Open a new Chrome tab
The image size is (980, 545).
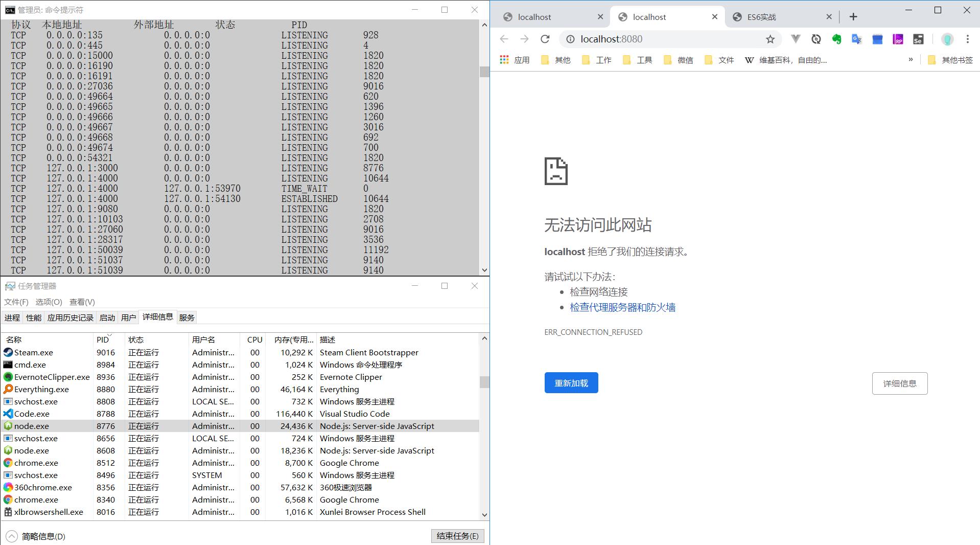(853, 17)
